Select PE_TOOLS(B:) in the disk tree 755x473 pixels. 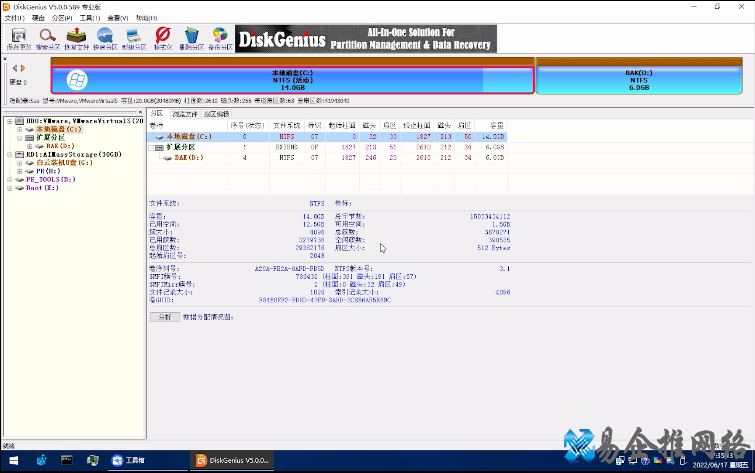point(51,179)
